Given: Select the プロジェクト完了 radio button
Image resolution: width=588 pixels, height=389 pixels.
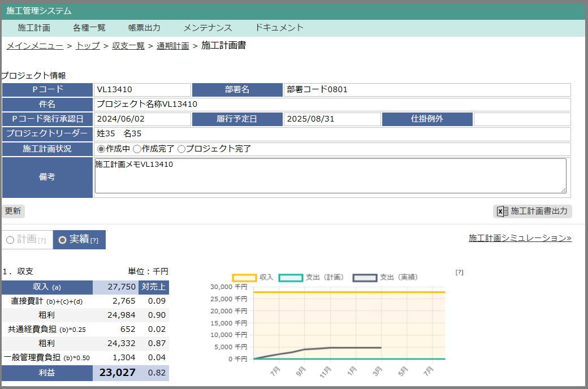Looking at the screenshot, I should (x=181, y=149).
